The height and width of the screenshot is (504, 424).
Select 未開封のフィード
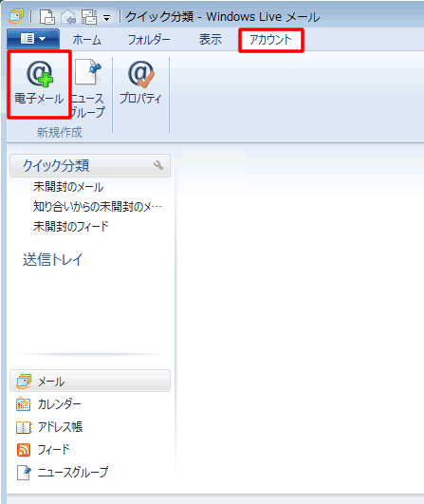[71, 226]
